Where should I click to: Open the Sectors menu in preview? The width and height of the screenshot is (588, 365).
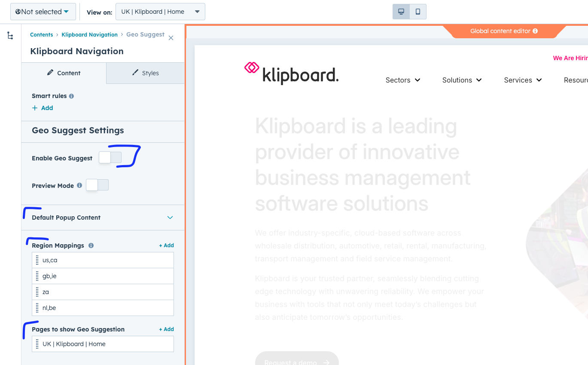(x=403, y=80)
